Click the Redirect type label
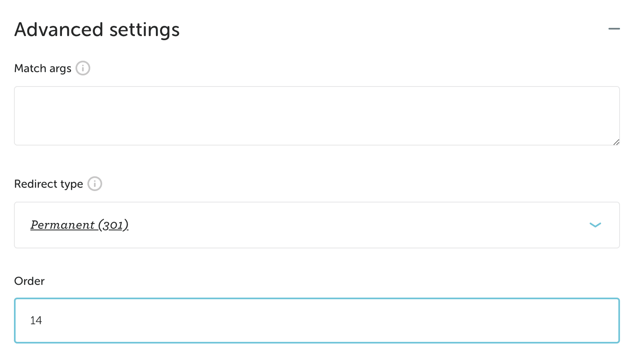This screenshot has width=636, height=364. (x=48, y=184)
